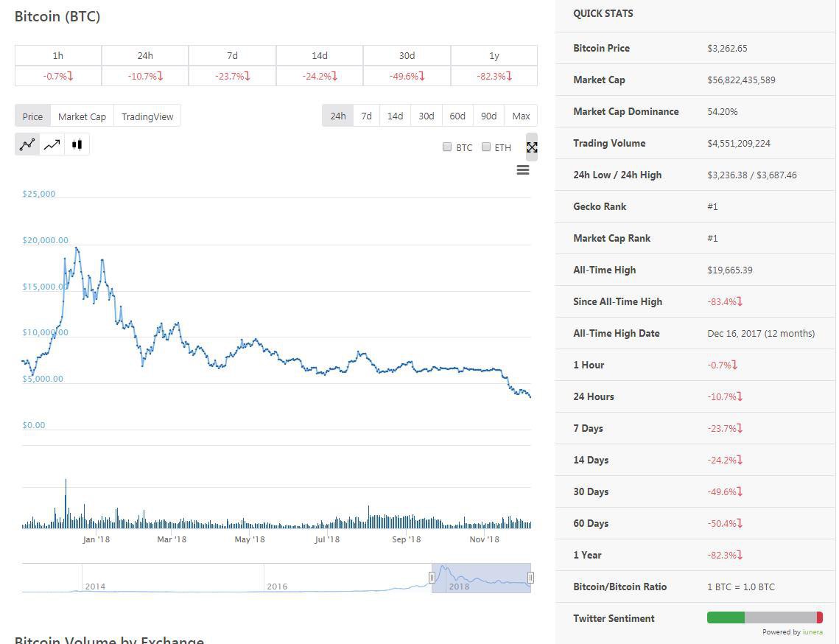Click the Bitcoin (BTC) page heading

(57, 17)
